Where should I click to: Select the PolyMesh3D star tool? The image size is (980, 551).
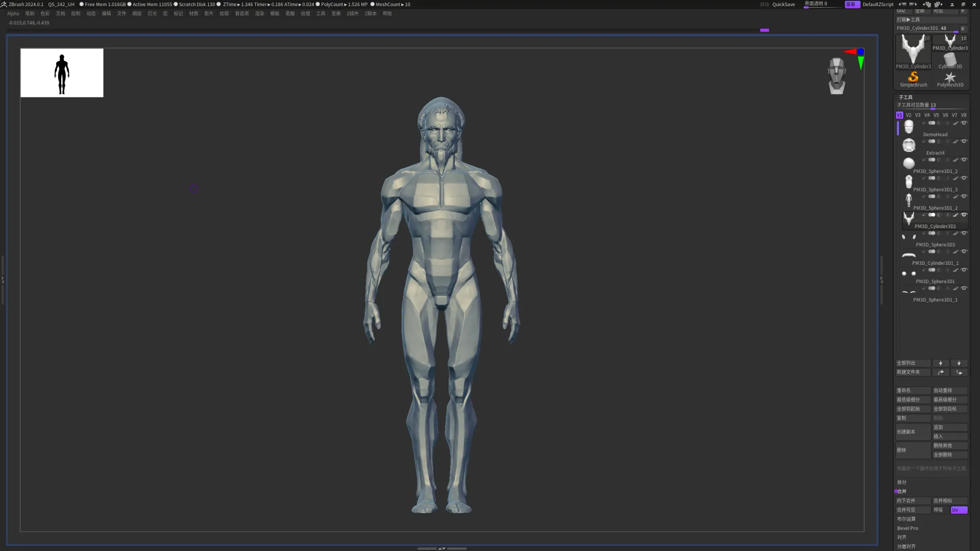950,79
